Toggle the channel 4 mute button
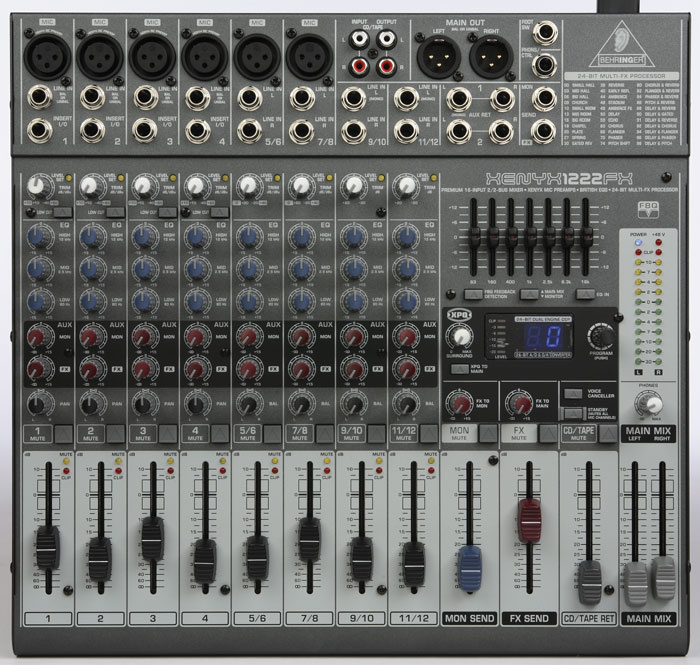This screenshot has width=700, height=665. tap(220, 433)
